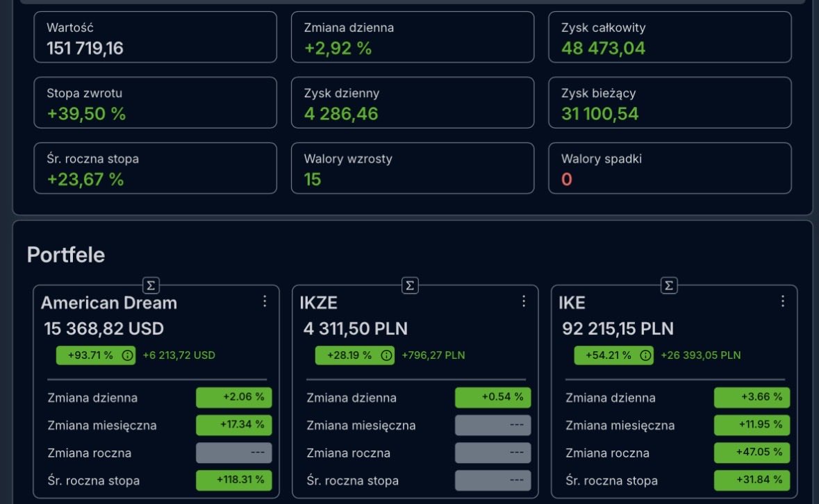Viewport: 819px width, 504px height.
Task: Open the info icon next to +28.19 %
Action: 386,355
